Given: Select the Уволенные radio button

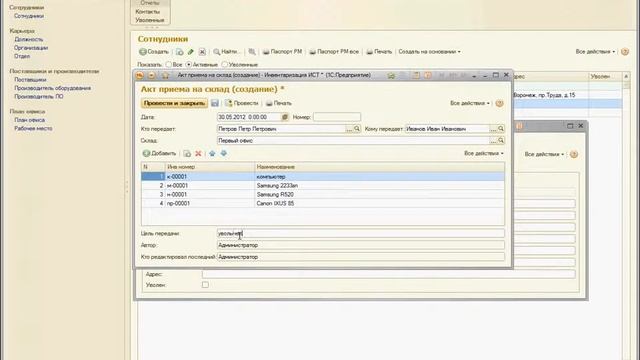Looking at the screenshot, I should (x=224, y=64).
